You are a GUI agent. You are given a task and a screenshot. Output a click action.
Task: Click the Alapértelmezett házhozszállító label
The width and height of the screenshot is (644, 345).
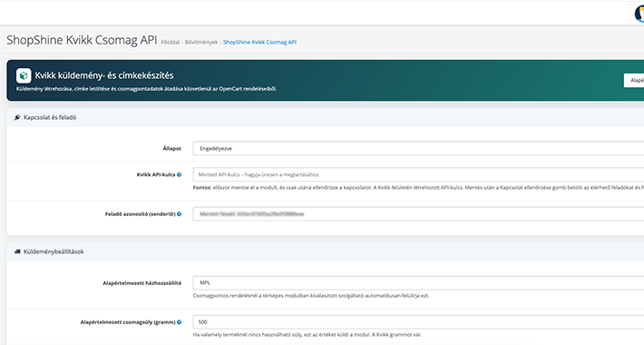(142, 283)
